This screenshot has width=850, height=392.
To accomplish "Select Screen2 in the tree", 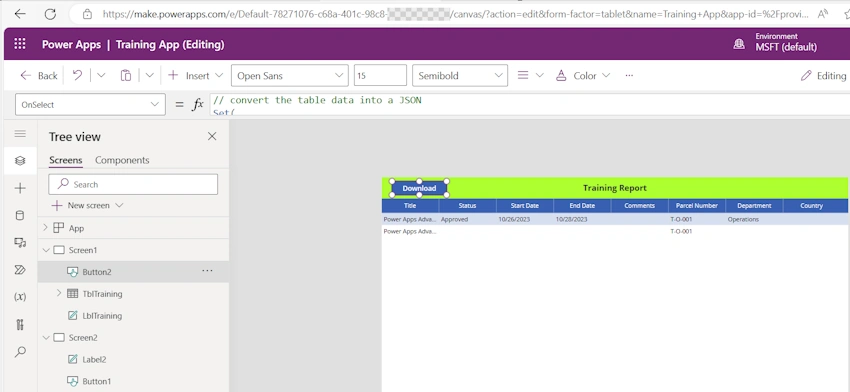I will [x=83, y=337].
